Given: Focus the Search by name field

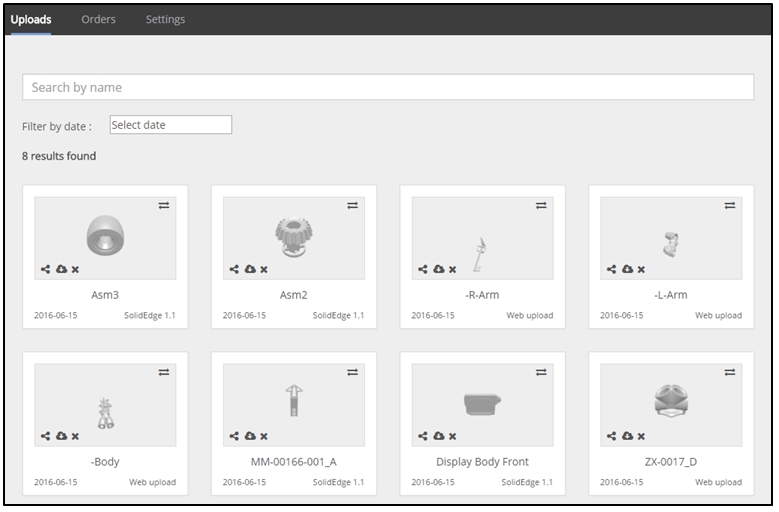Looking at the screenshot, I should point(388,87).
